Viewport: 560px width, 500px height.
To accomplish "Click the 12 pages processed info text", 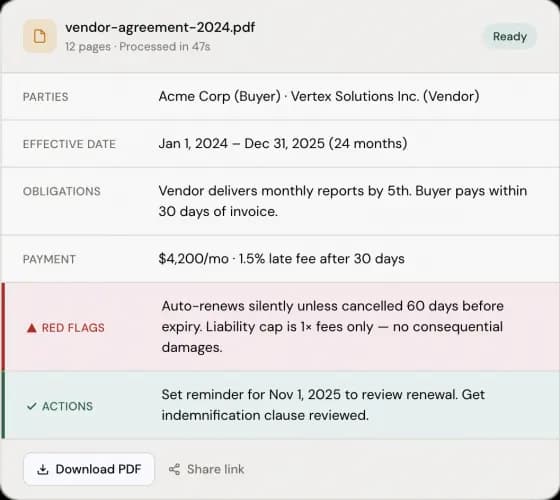I will [x=138, y=46].
